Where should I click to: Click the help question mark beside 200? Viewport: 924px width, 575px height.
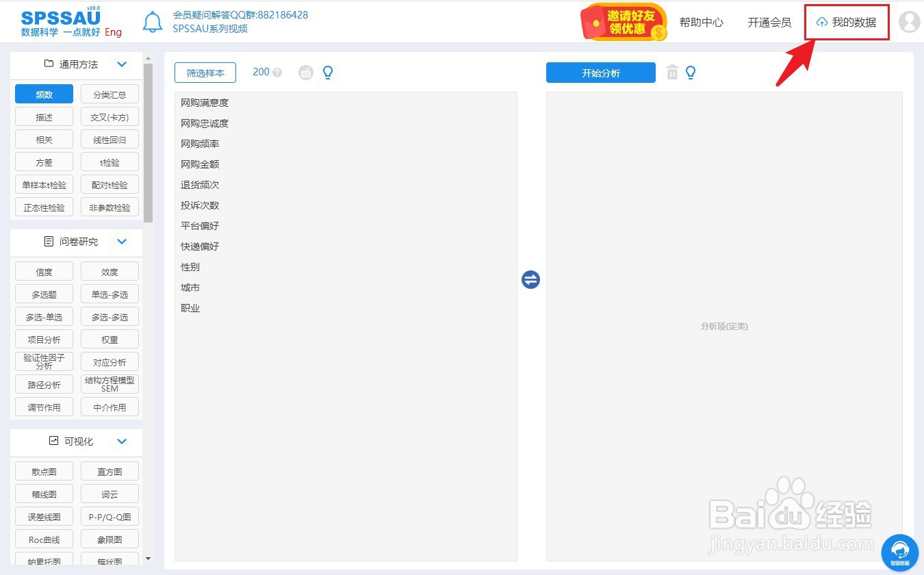click(x=277, y=73)
